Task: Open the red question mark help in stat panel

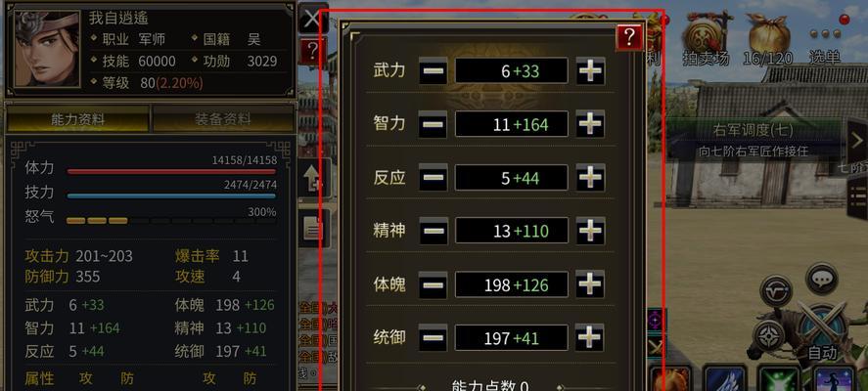Action: (x=629, y=37)
